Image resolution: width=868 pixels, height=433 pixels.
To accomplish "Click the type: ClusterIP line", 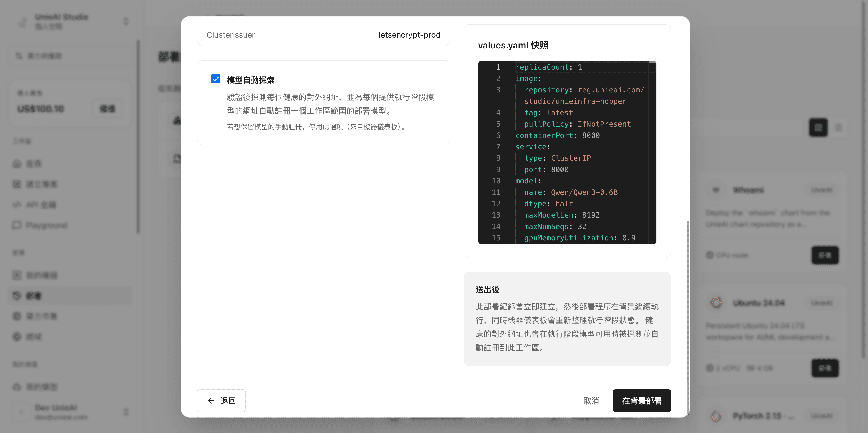I will (557, 158).
